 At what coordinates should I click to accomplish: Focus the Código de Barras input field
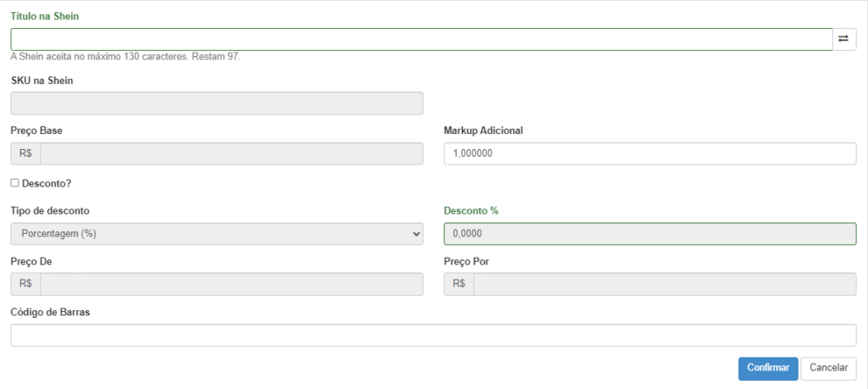[x=433, y=336]
